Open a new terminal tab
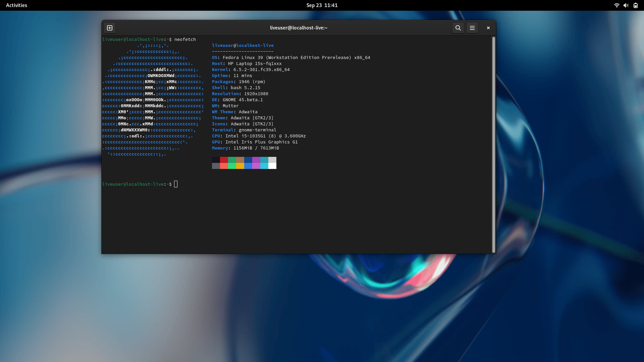 coord(110,28)
